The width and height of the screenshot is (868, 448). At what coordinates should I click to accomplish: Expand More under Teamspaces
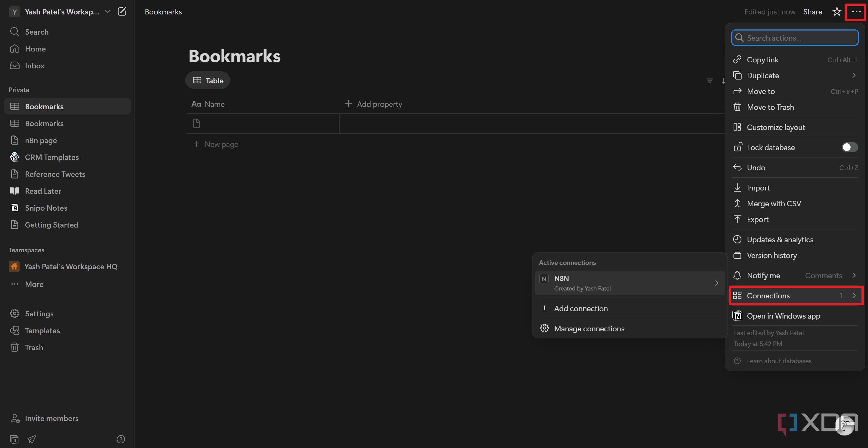tap(68, 284)
